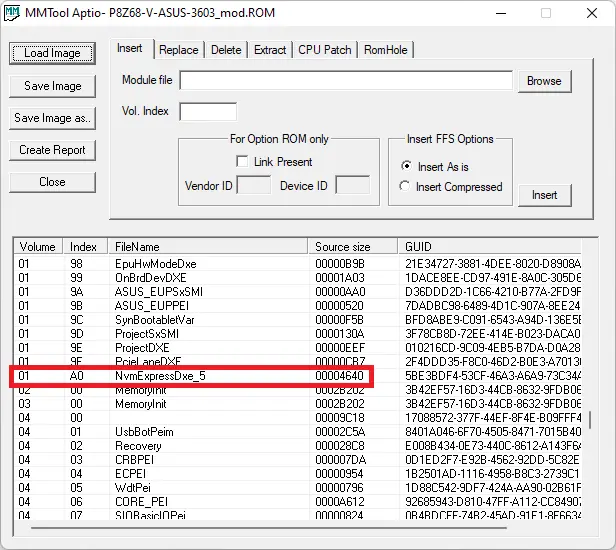Select the UsbBotPeim row
The height and width of the screenshot is (550, 616).
(298, 432)
